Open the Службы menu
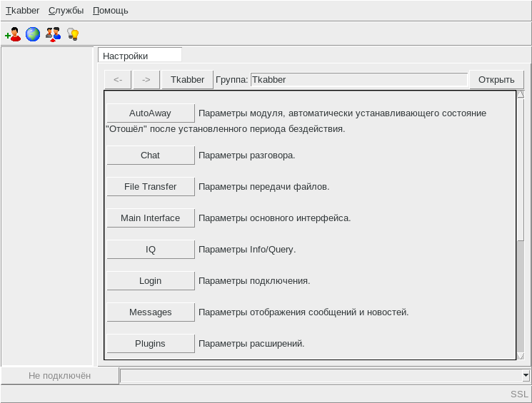The image size is (532, 403). point(66,11)
